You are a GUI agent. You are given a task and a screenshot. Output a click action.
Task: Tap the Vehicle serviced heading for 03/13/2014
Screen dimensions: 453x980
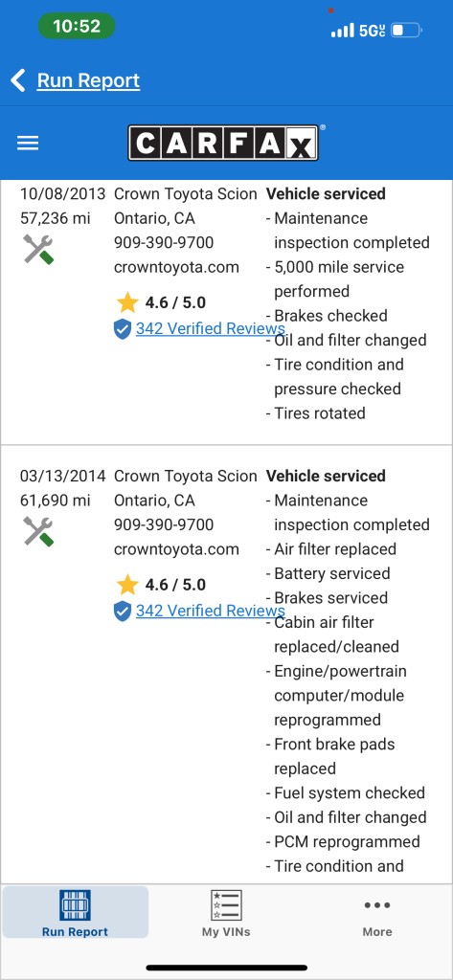click(x=326, y=477)
